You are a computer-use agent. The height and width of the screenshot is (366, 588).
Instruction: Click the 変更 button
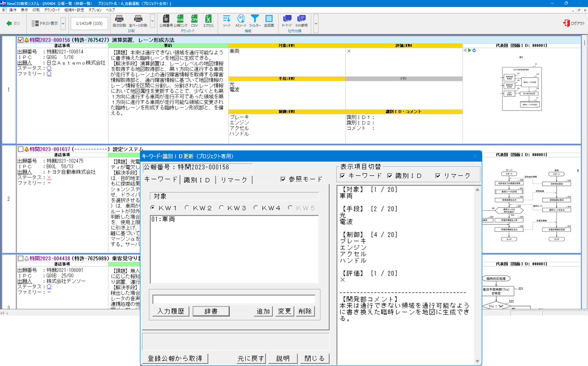click(x=284, y=311)
